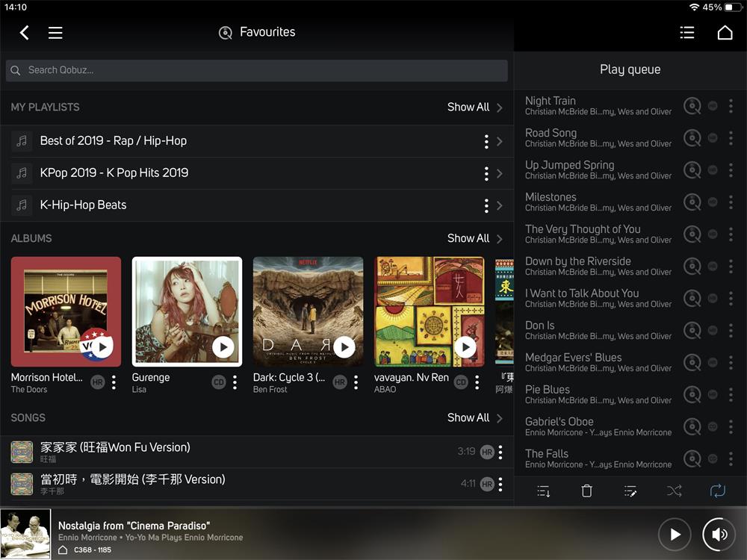Open the queue list icon in the header
This screenshot has height=560, width=747.
(x=686, y=33)
